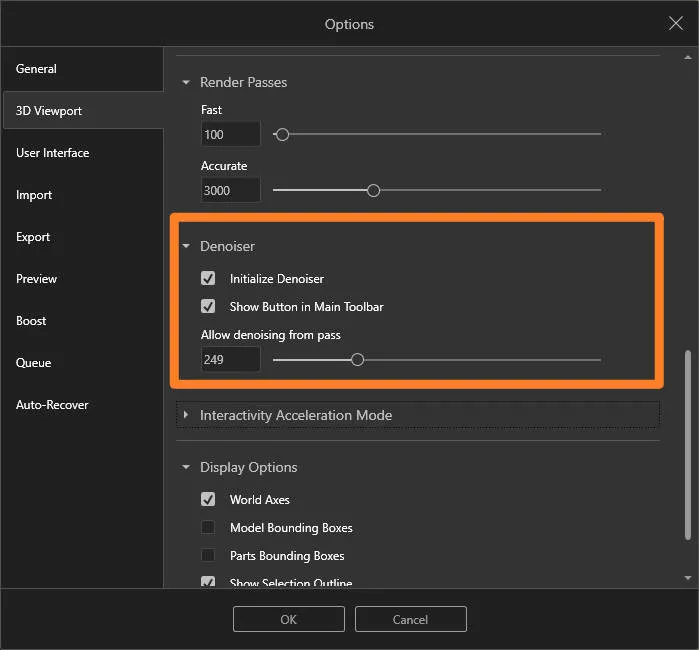Screen dimensions: 699x650
Task: Disable the World Axes checkbox
Action: click(208, 499)
